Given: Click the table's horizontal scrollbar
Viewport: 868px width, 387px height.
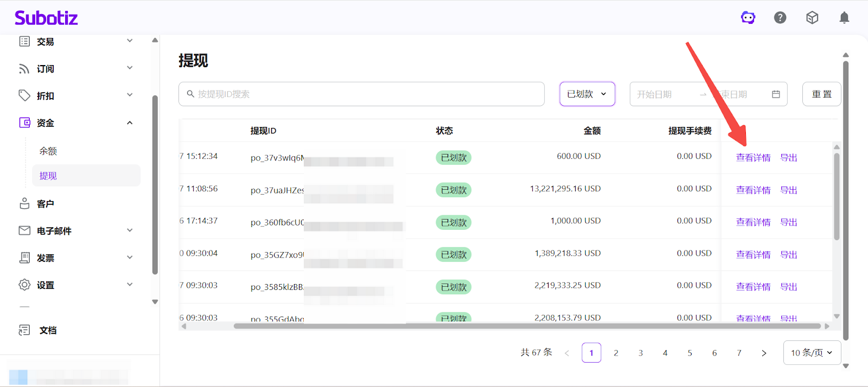Looking at the screenshot, I should click(x=526, y=326).
